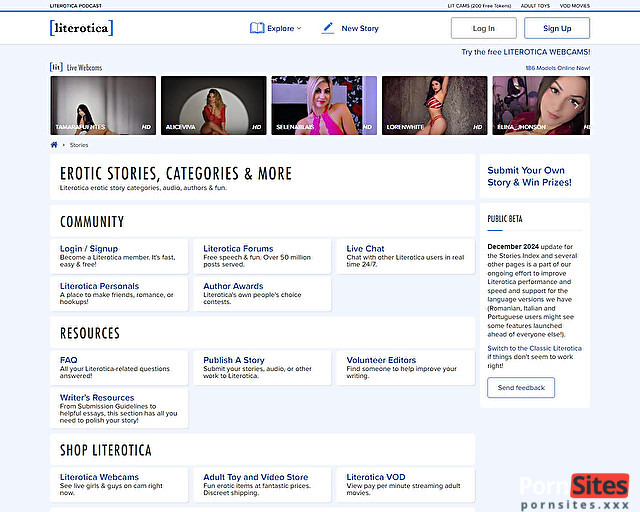Click Try the free Literotica Webcams link

point(526,52)
